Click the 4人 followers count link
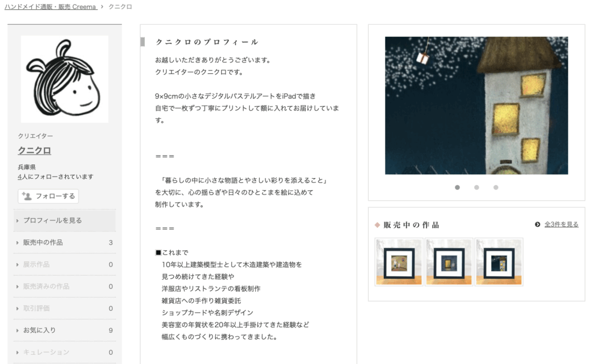 coord(23,177)
